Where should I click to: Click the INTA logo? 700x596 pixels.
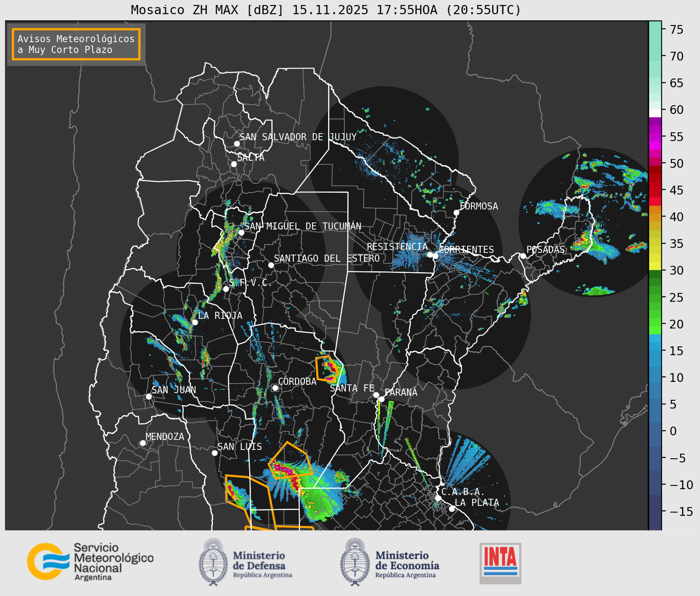(x=500, y=563)
